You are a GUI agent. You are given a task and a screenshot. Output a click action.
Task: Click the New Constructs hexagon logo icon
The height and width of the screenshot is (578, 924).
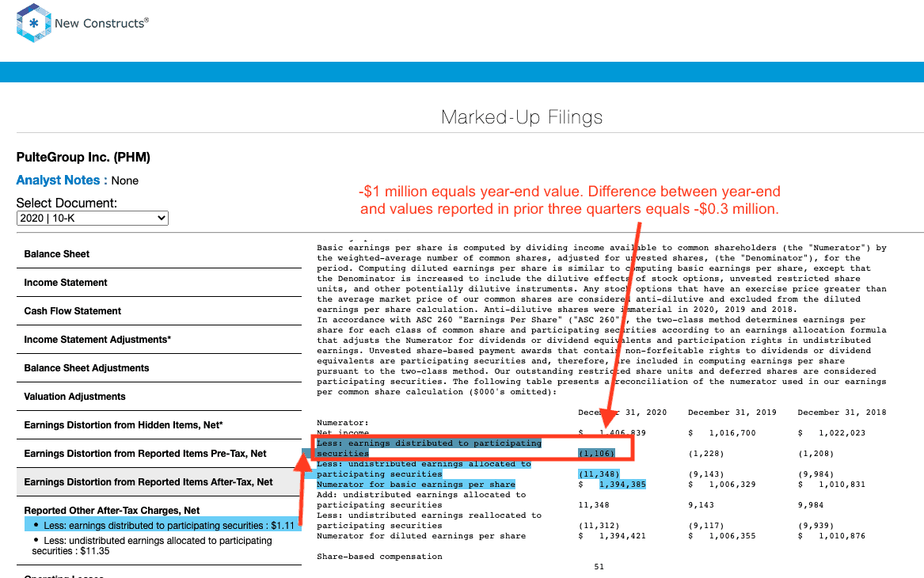pos(33,23)
